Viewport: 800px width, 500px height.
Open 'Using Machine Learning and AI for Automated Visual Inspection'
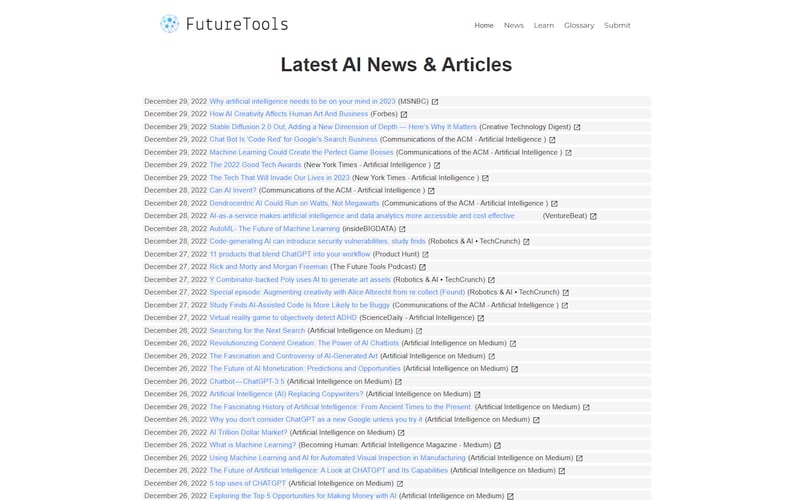coord(338,459)
